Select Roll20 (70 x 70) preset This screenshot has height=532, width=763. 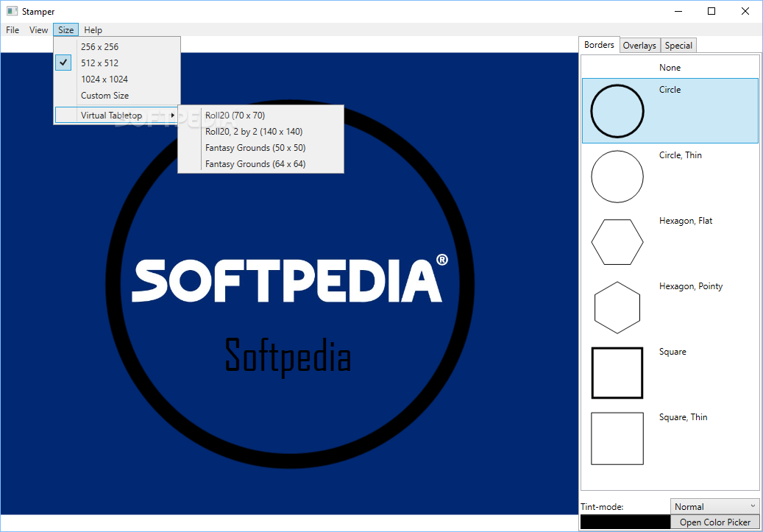pos(260,116)
